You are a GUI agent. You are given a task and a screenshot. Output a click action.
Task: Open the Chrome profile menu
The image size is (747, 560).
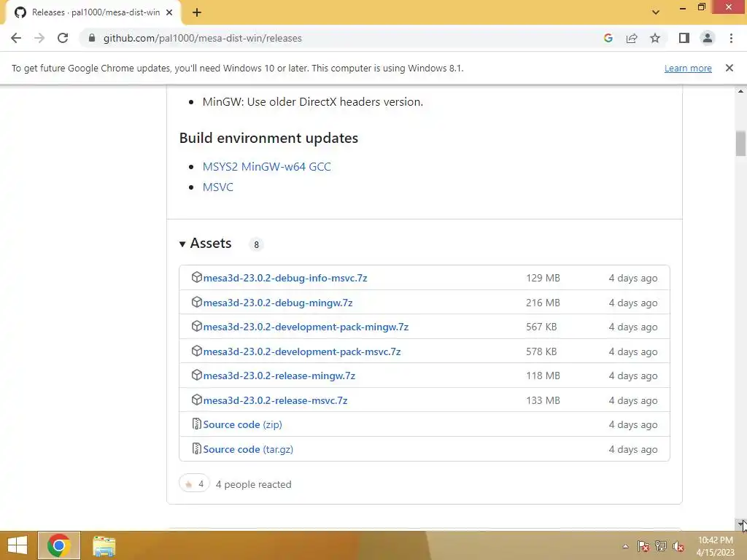(708, 38)
